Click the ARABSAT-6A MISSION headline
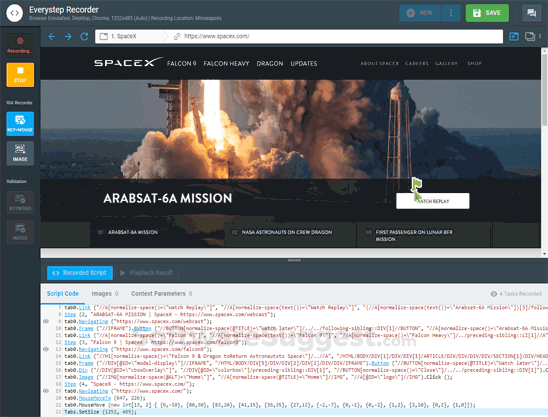This screenshot has width=548, height=417. tap(168, 199)
